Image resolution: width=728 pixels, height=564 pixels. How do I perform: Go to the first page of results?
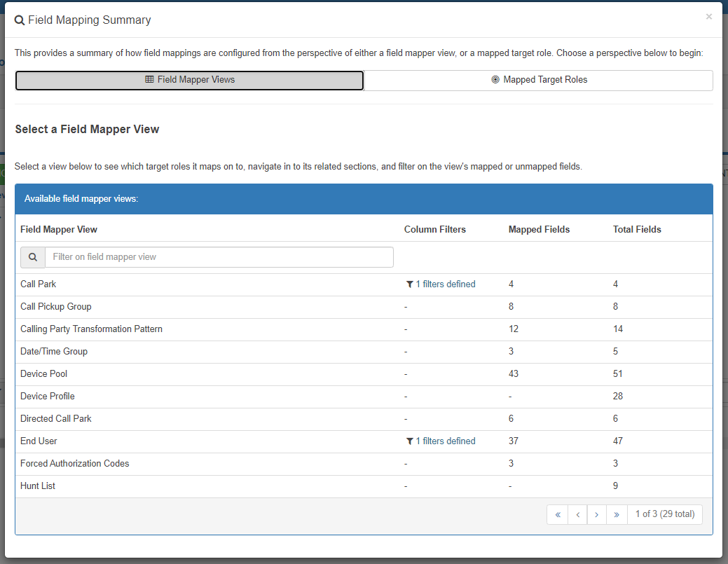(558, 514)
